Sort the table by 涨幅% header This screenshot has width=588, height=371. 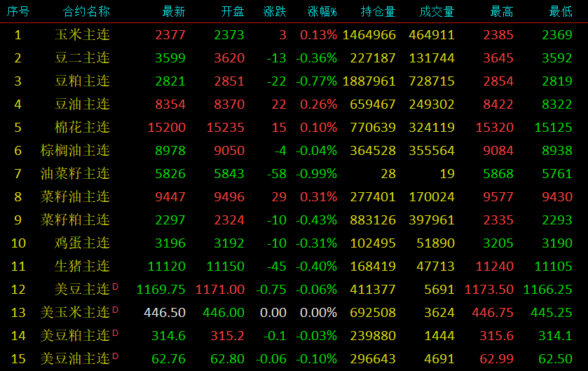(322, 12)
